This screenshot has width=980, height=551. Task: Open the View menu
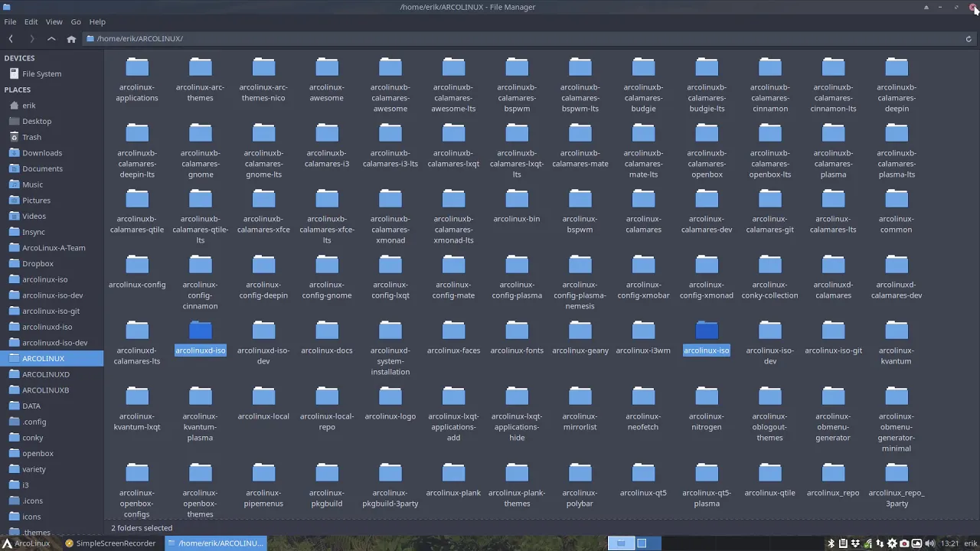tap(54, 21)
